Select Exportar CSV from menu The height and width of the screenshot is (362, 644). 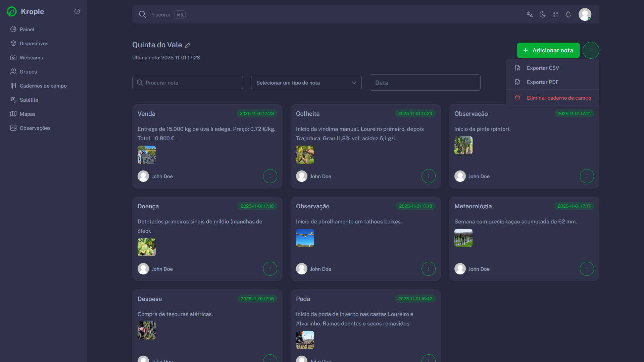coord(543,68)
